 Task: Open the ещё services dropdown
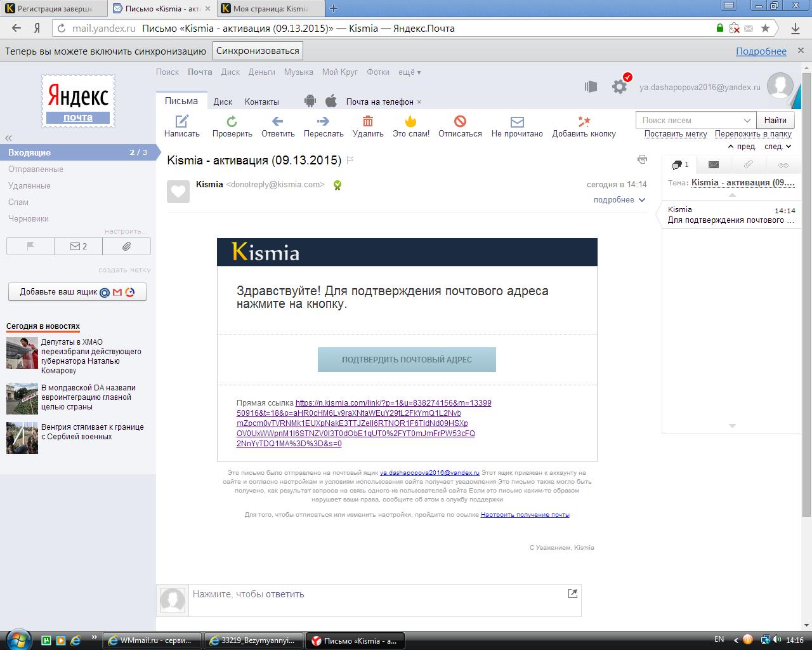pyautogui.click(x=410, y=72)
